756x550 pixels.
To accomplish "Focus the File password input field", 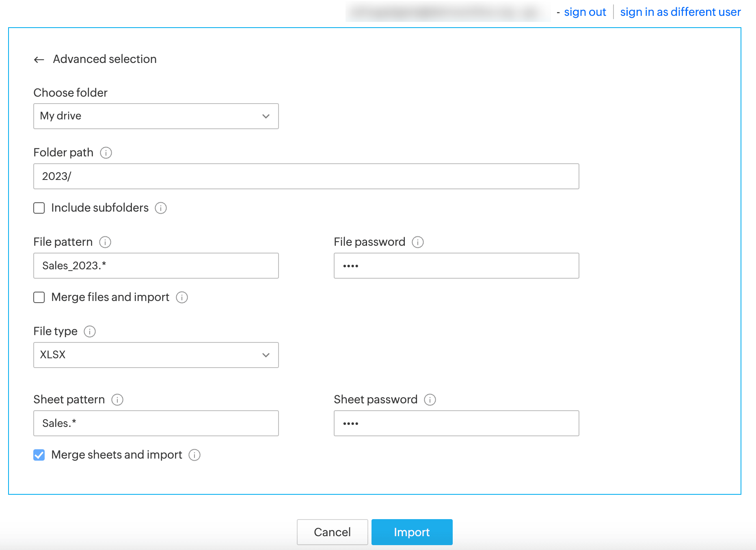I will coord(456,266).
